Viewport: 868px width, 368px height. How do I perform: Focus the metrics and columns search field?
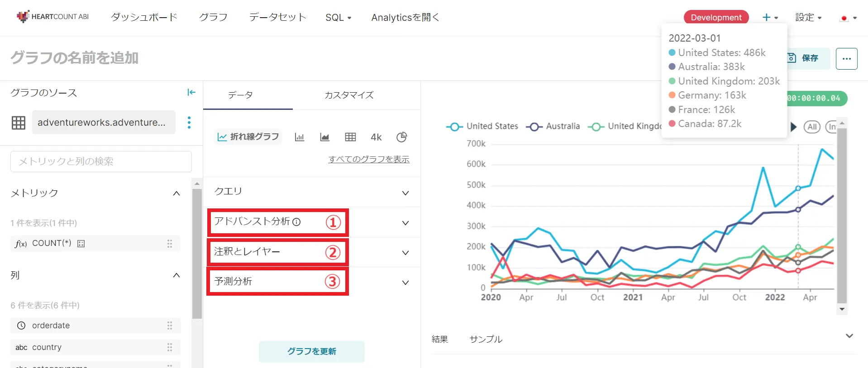click(101, 161)
